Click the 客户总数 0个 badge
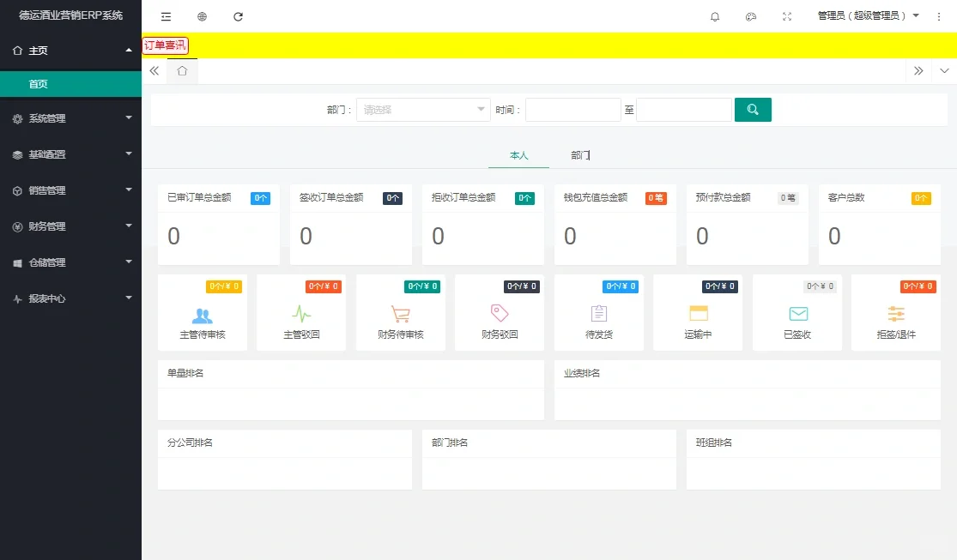 (921, 198)
